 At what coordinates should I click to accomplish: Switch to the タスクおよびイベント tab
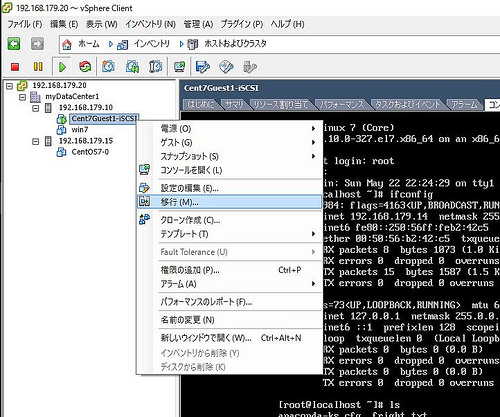pos(408,105)
